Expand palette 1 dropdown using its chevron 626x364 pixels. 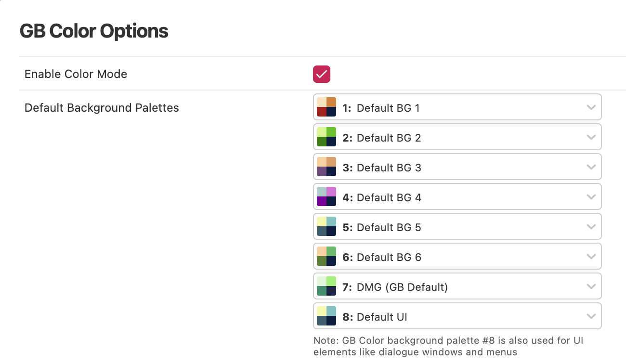(x=591, y=107)
